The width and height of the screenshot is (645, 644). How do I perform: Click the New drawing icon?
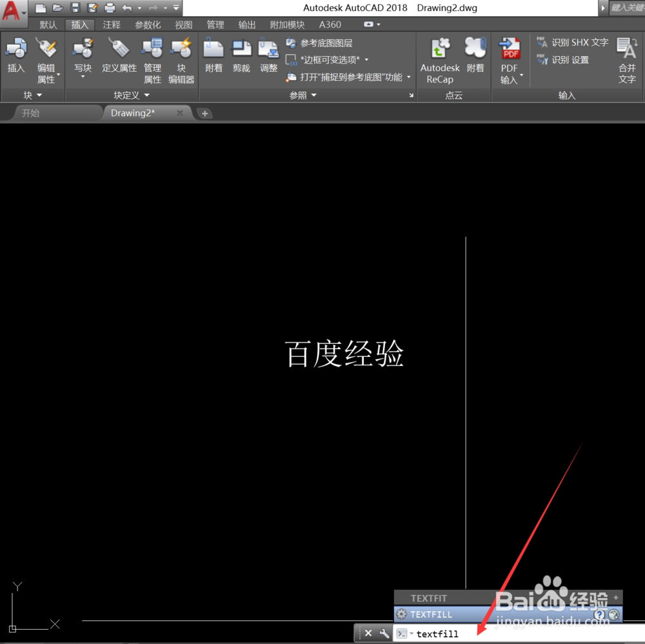point(40,7)
